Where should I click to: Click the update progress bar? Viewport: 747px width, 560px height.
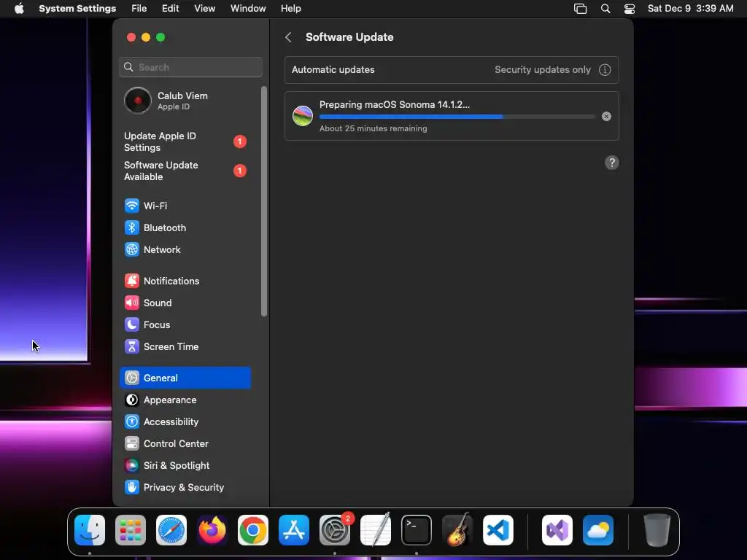pos(457,117)
